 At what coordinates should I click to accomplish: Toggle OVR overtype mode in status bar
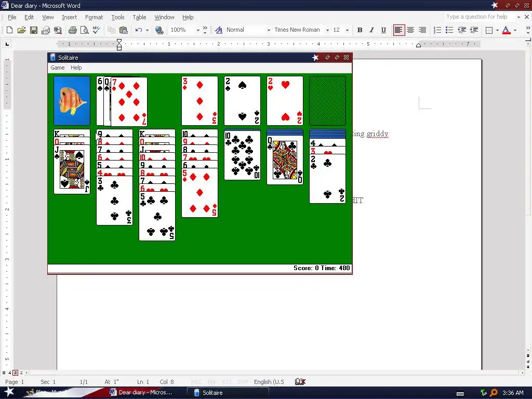[243, 382]
